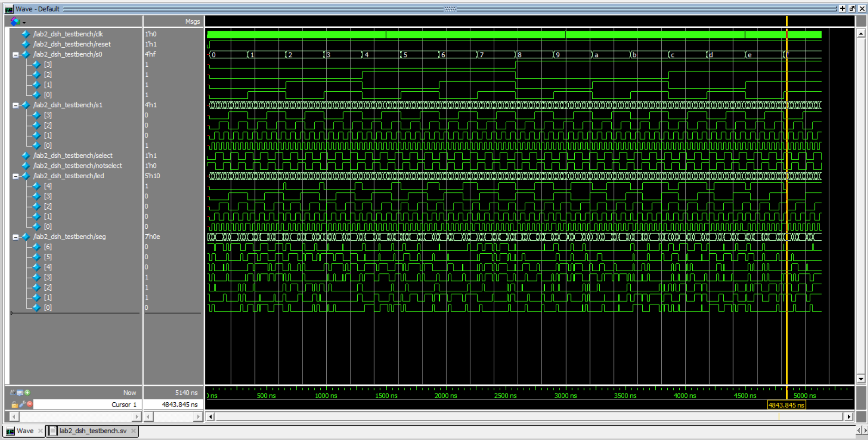Click the vertical scrollbar down arrow
The image size is (868, 440).
pyautogui.click(x=861, y=379)
